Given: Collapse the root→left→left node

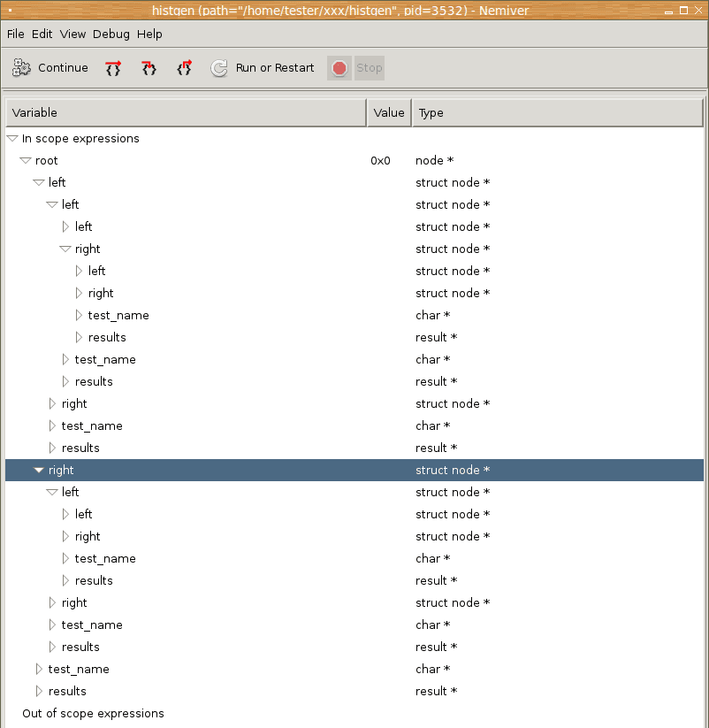Looking at the screenshot, I should (52, 204).
